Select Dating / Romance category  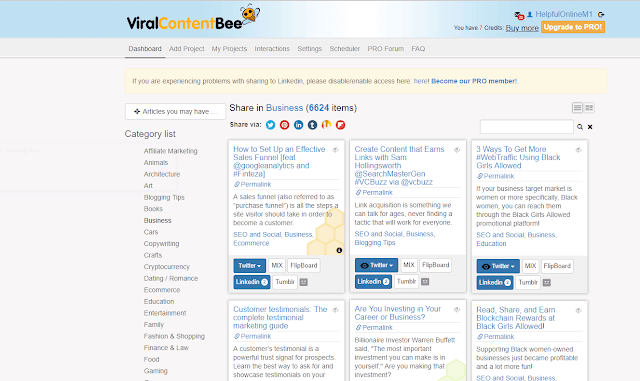coord(171,279)
